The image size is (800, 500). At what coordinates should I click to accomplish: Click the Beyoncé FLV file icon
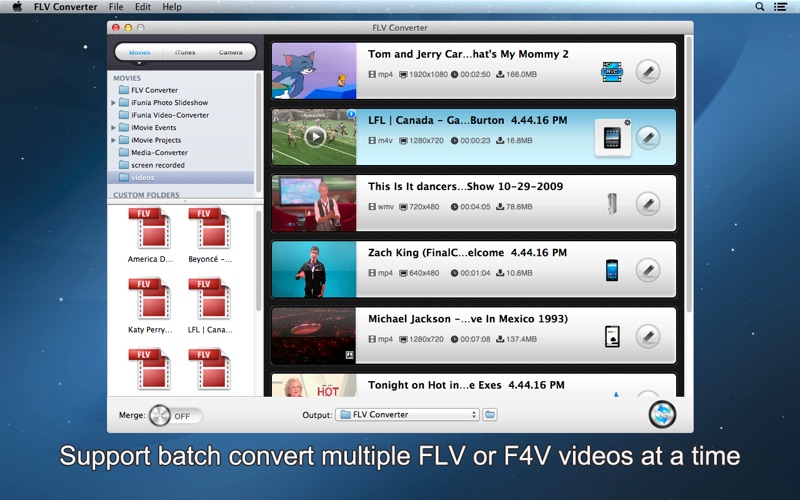[x=210, y=228]
